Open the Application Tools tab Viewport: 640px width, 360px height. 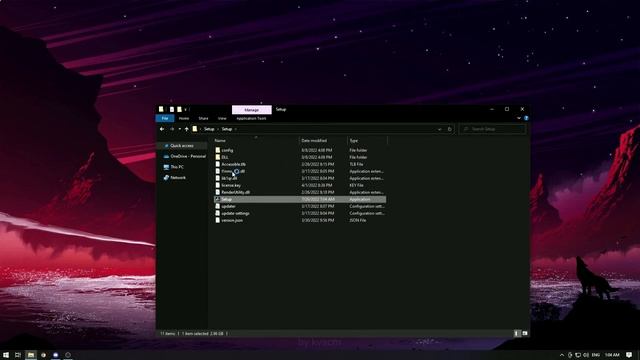pos(251,118)
